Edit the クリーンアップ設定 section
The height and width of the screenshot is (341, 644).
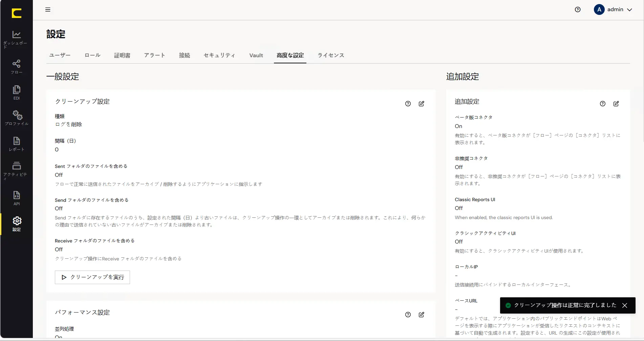[422, 104]
